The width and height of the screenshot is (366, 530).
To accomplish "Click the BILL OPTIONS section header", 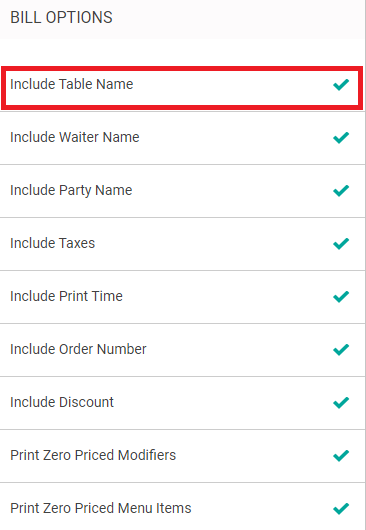I will [x=61, y=18].
